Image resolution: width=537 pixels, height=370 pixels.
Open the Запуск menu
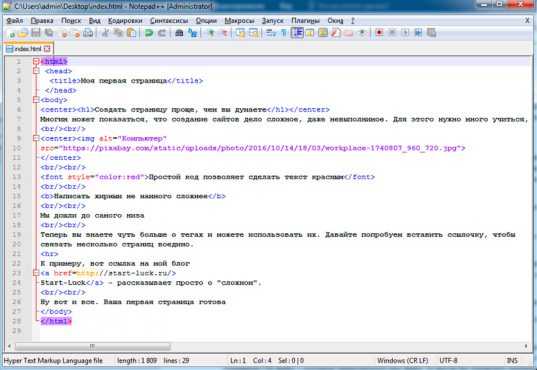tap(273, 21)
